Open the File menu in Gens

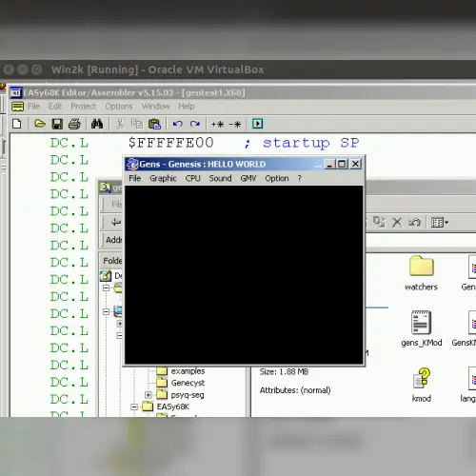[134, 178]
